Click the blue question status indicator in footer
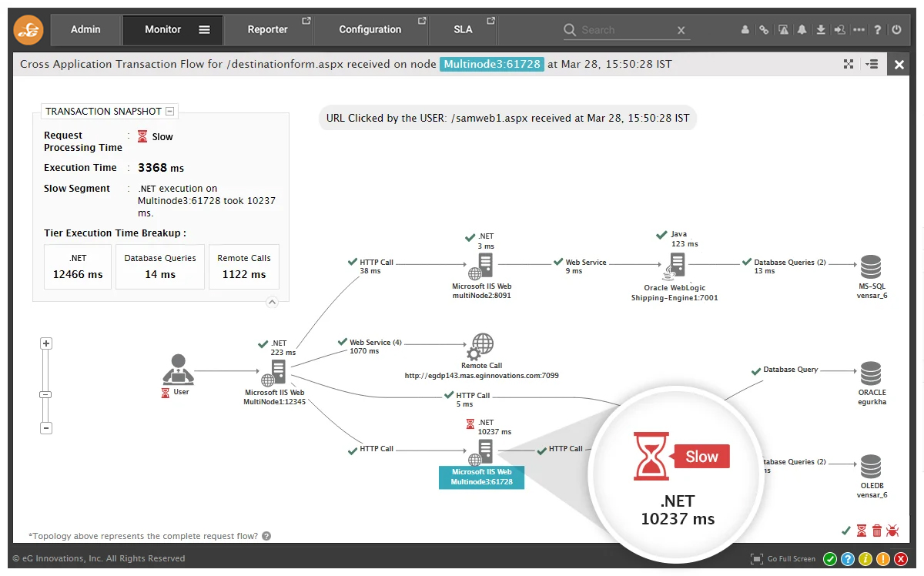This screenshot has width=924, height=576. (x=848, y=559)
